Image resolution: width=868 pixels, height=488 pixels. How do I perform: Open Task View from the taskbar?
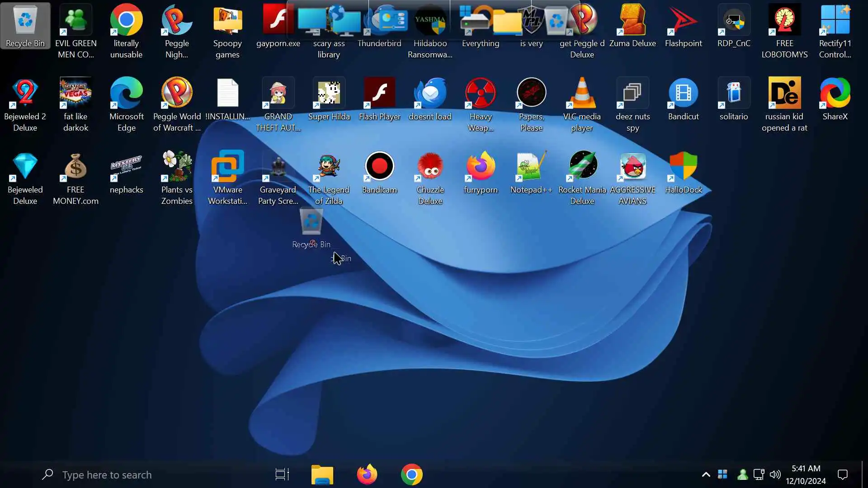[x=283, y=475]
